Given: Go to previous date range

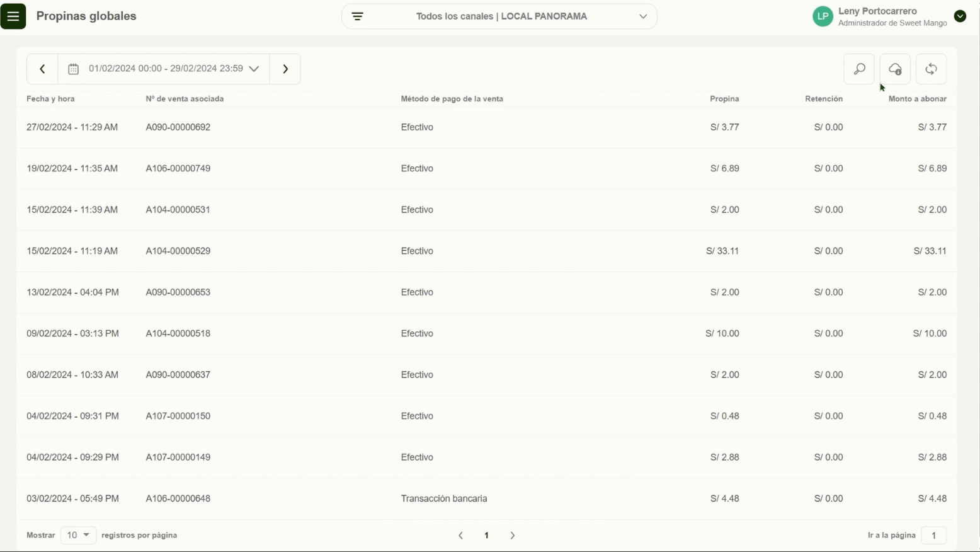Looking at the screenshot, I should pyautogui.click(x=42, y=69).
